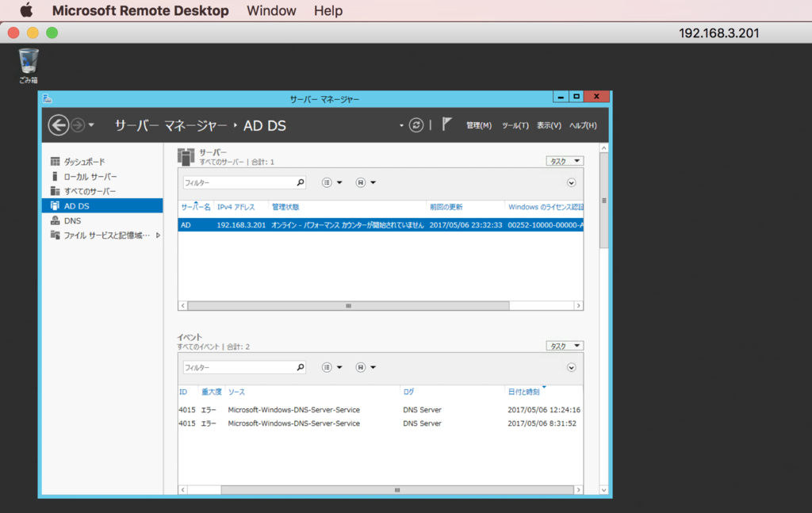The height and width of the screenshot is (513, 812).
Task: Sort by the 前回の更新 column header
Action: [x=446, y=207]
